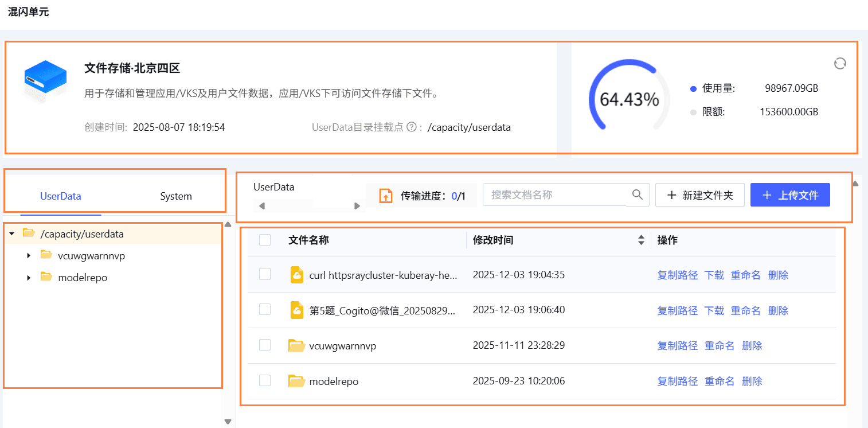Tick the select-all checkbox in the table header

(265, 240)
